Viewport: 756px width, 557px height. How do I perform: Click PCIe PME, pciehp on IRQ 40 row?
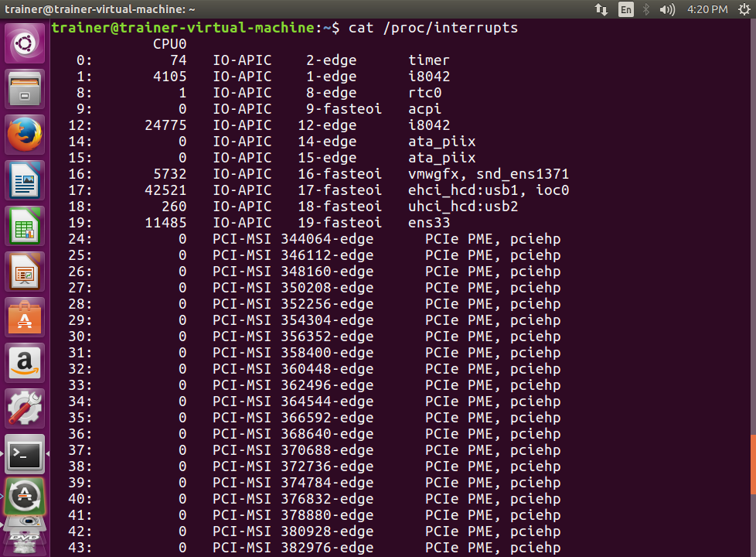tap(492, 499)
